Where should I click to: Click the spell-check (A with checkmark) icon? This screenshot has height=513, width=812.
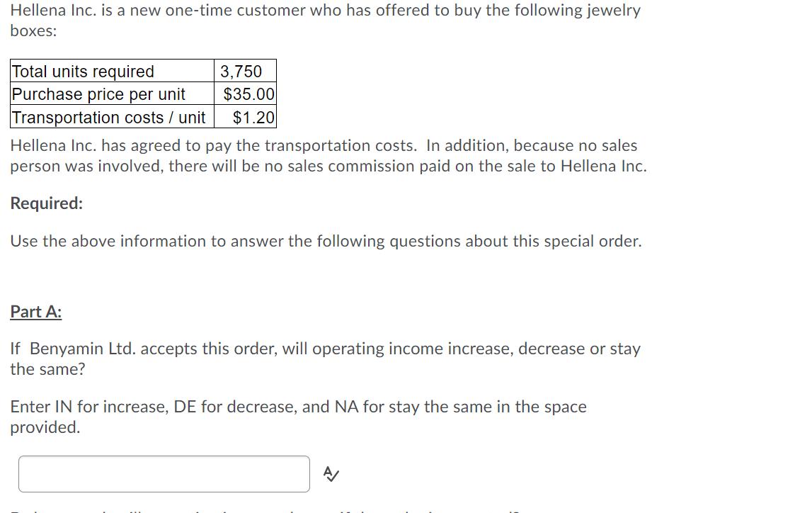pos(329,473)
